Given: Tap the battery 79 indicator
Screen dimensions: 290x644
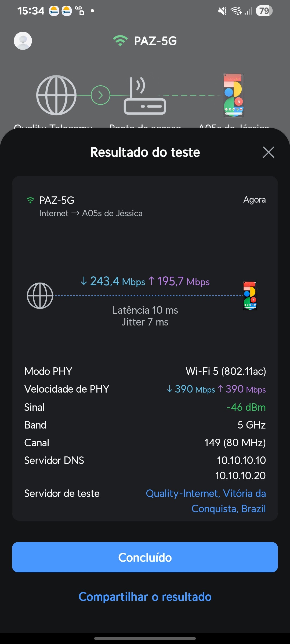Looking at the screenshot, I should pos(264,11).
